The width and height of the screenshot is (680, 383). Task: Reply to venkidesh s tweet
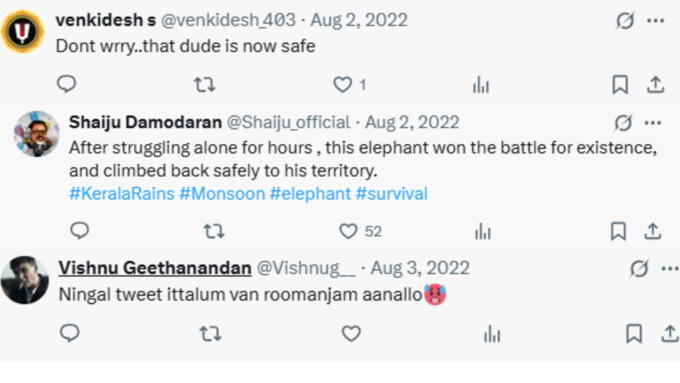pos(66,84)
